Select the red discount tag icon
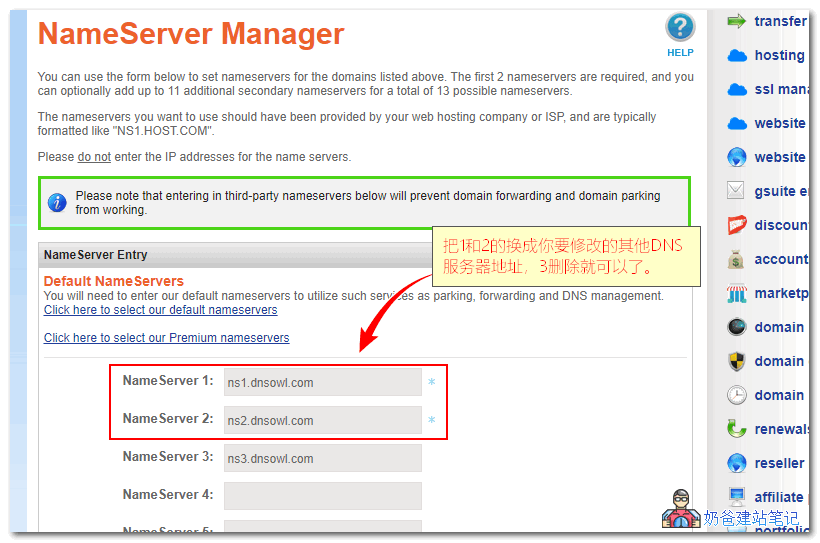The width and height of the screenshot is (820, 543). click(x=737, y=224)
